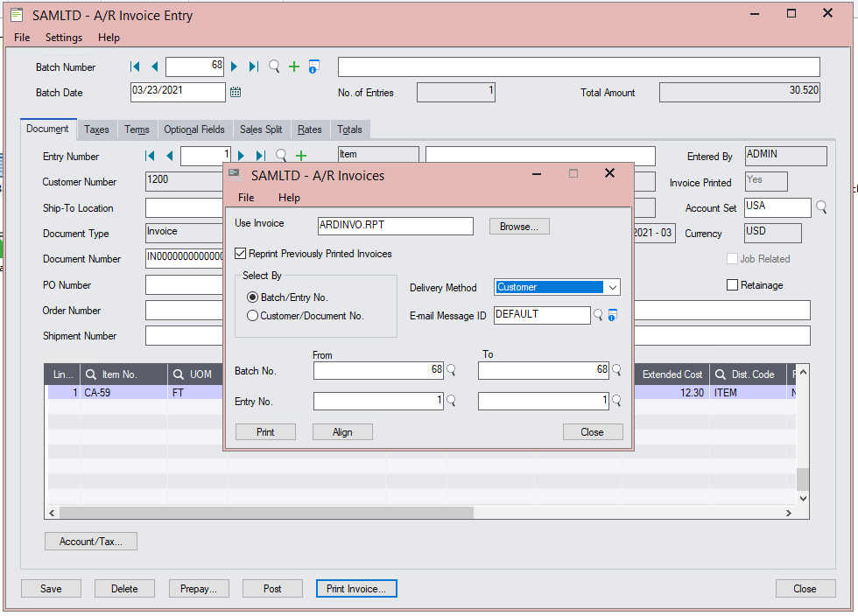Click Close button in A/R Invoices dialog
The width and height of the screenshot is (858, 616).
tap(592, 432)
